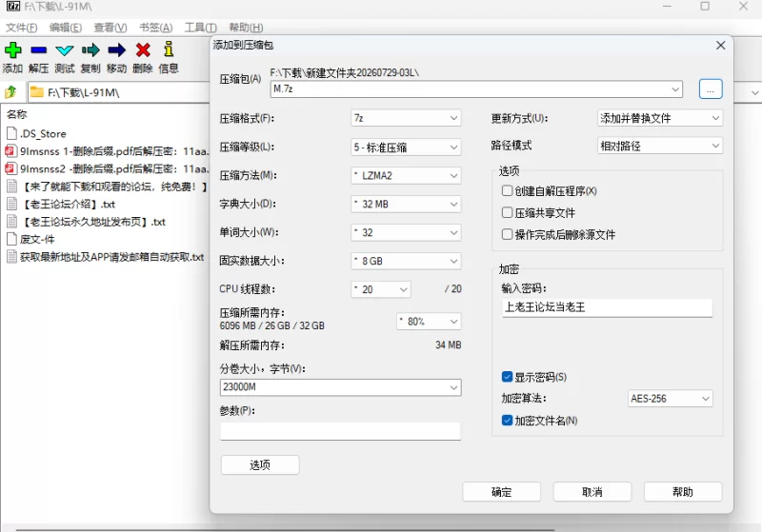Uncheck 显示密码(S) checkbox
Viewport: 762px width, 532px height.
click(507, 377)
